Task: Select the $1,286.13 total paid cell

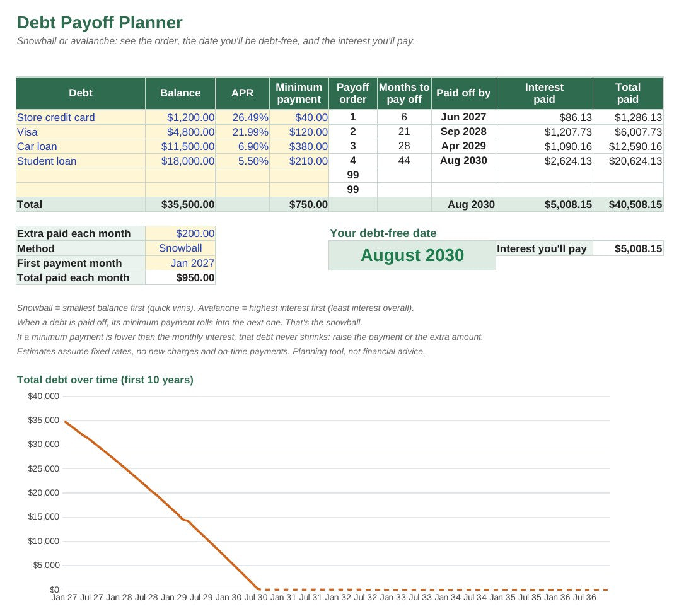Action: [x=628, y=117]
